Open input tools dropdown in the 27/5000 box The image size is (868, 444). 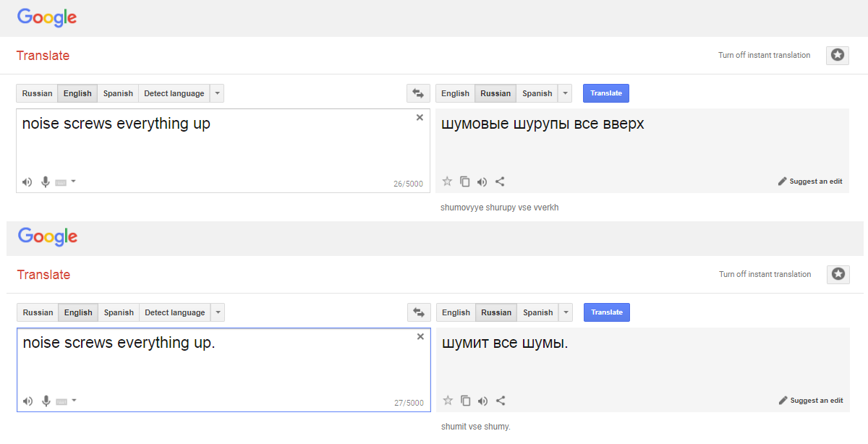pyautogui.click(x=74, y=401)
